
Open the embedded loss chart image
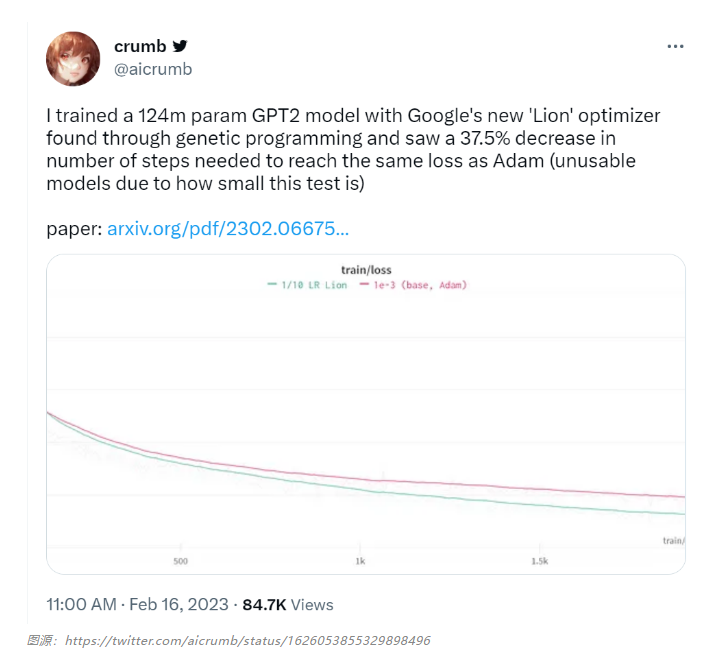[x=366, y=420]
